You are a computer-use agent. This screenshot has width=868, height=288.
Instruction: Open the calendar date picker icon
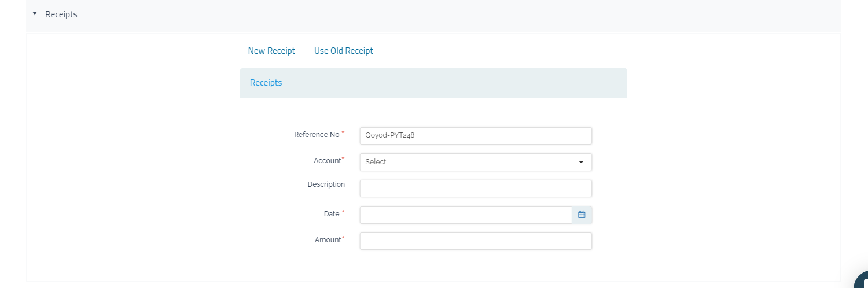pos(582,215)
